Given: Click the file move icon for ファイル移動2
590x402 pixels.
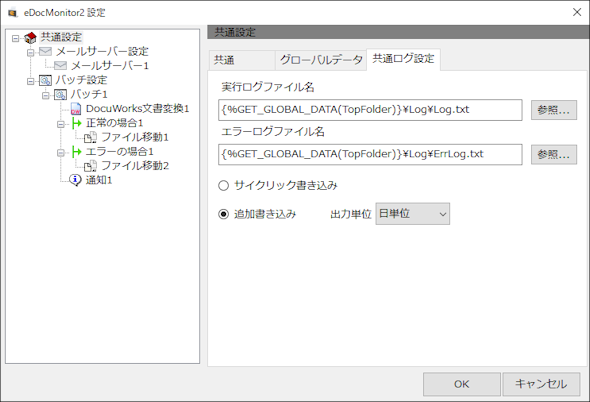Looking at the screenshot, I should click(x=90, y=166).
